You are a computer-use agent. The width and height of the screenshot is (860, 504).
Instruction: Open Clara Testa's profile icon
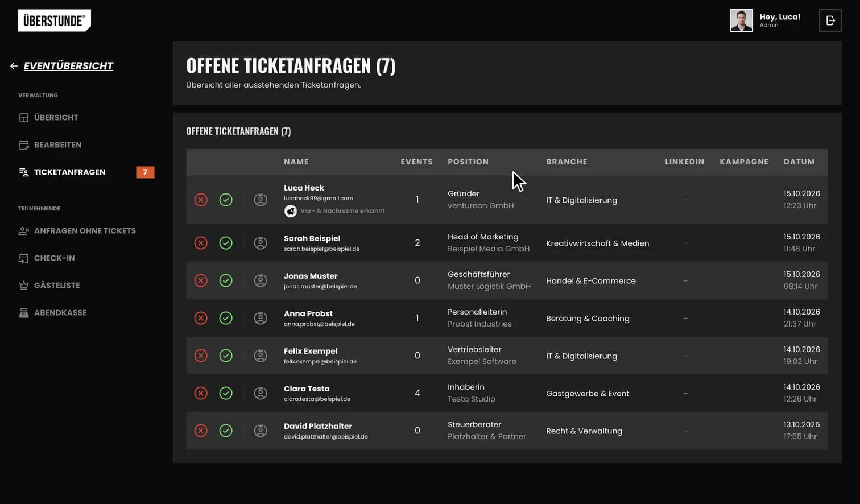click(x=261, y=393)
